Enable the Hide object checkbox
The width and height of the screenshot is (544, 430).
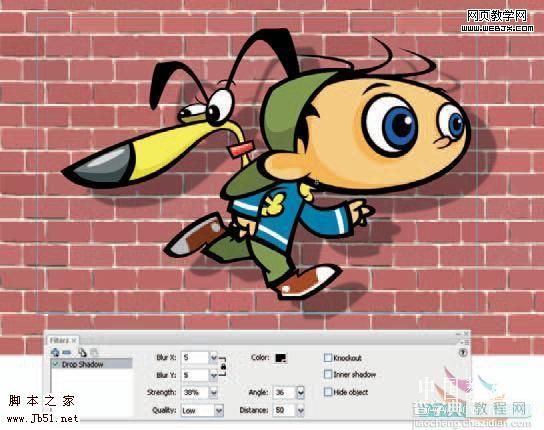click(328, 392)
